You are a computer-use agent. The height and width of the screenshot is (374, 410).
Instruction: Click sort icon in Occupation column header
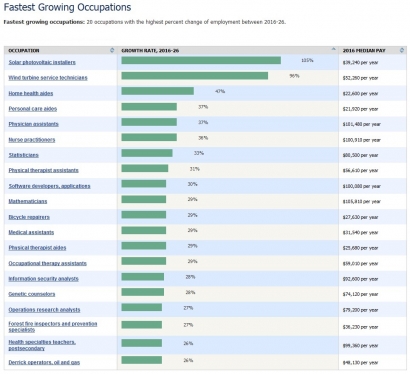point(112,50)
